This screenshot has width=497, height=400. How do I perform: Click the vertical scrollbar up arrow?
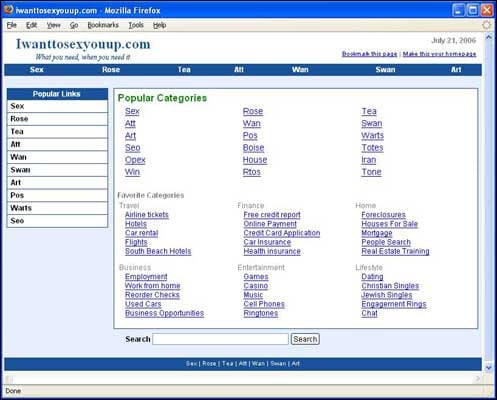[489, 37]
